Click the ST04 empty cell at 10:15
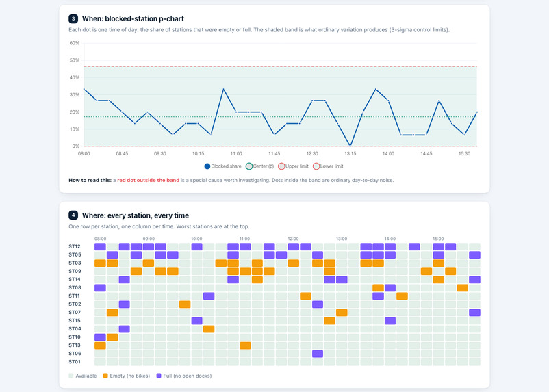 209,329
